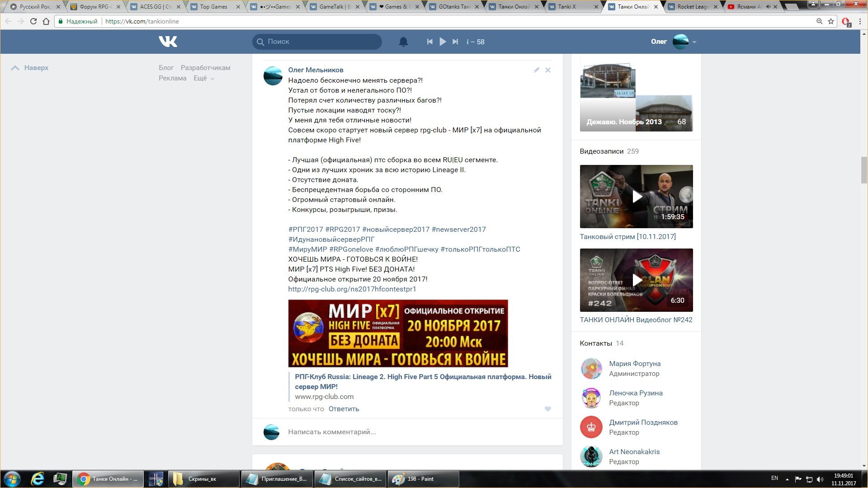Viewport: 868px width, 488px height.
Task: Open Реклама footer link
Action: point(172,78)
